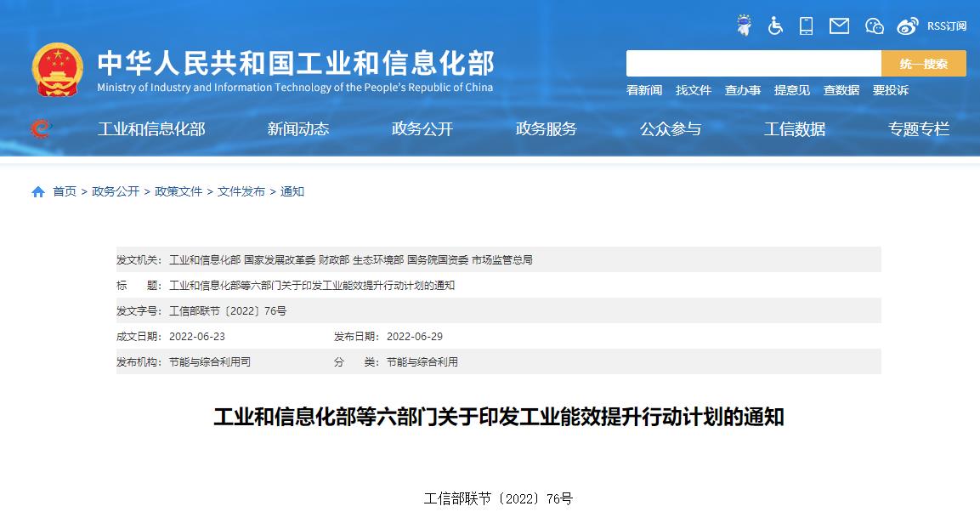Open the 查办事 quick link

(743, 90)
